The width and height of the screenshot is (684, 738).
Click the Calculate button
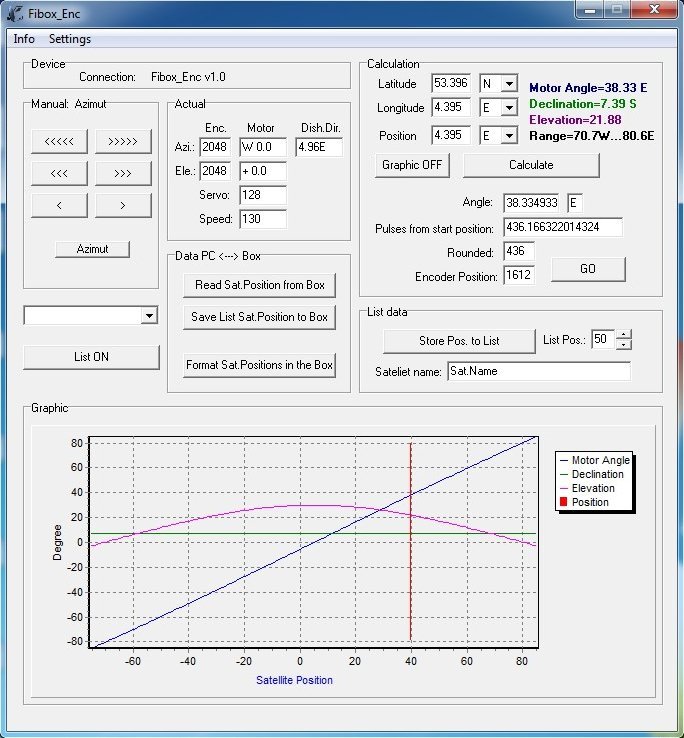[531, 164]
